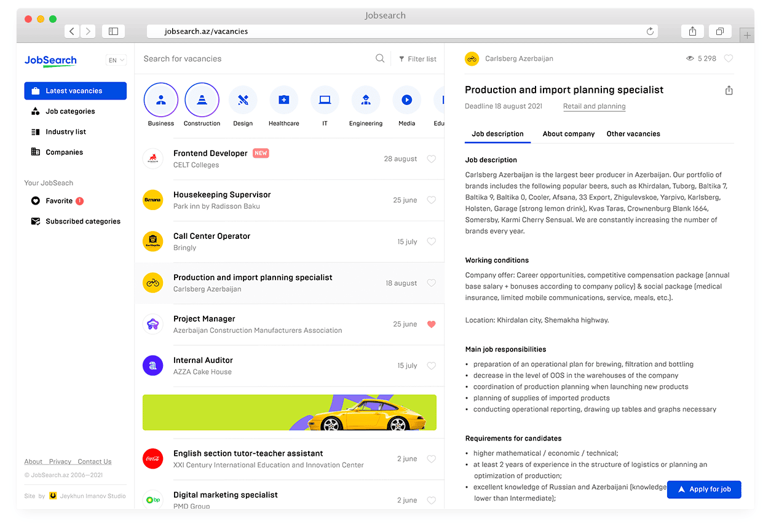The height and width of the screenshot is (532, 771).
Task: Open the Privacy footer link
Action: [60, 461]
